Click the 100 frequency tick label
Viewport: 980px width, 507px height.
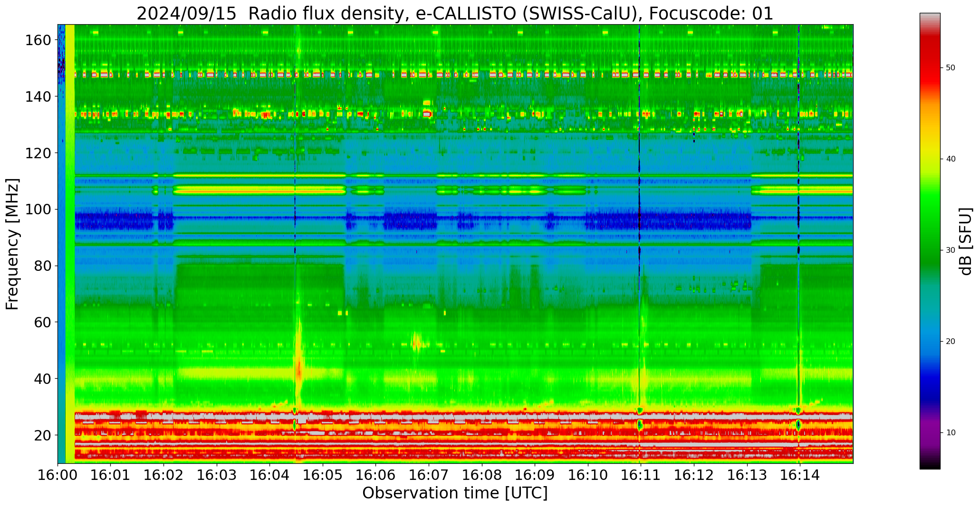coord(38,210)
